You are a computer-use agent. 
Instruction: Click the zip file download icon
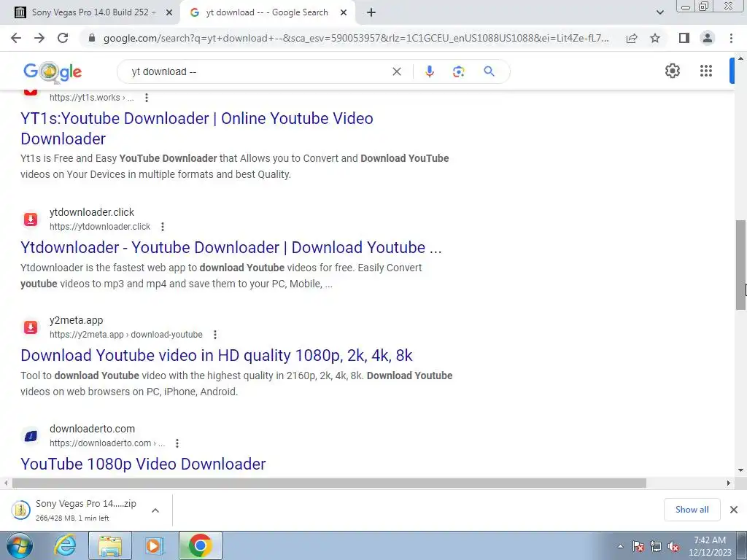[x=20, y=510]
